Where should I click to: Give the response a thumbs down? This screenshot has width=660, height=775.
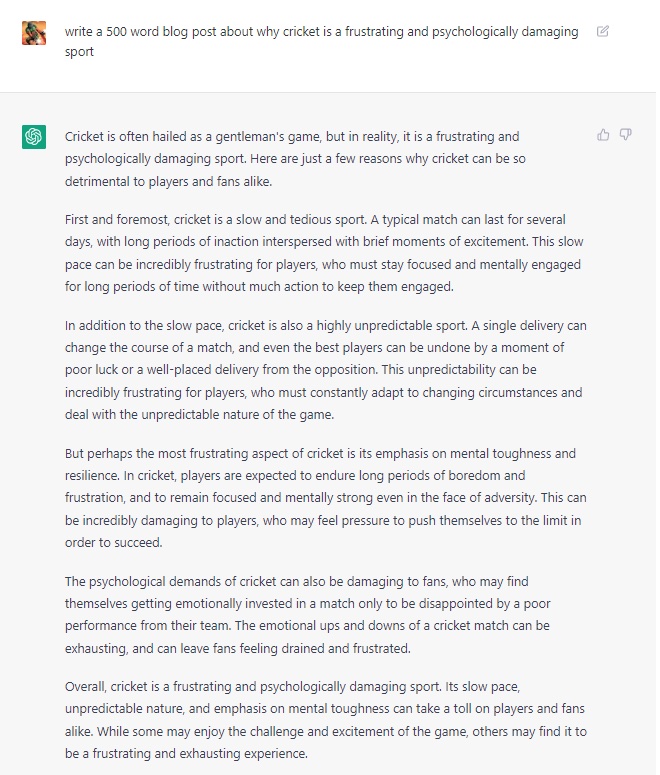625,134
